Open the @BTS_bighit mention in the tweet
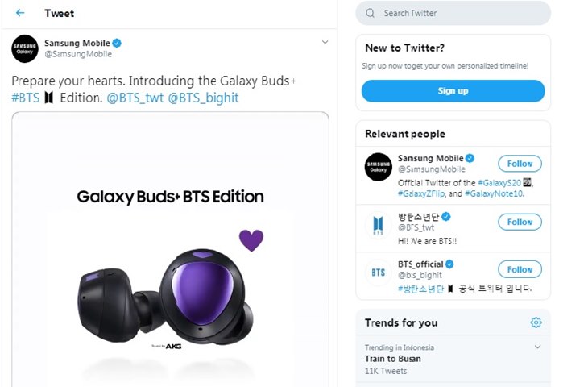 (203, 98)
